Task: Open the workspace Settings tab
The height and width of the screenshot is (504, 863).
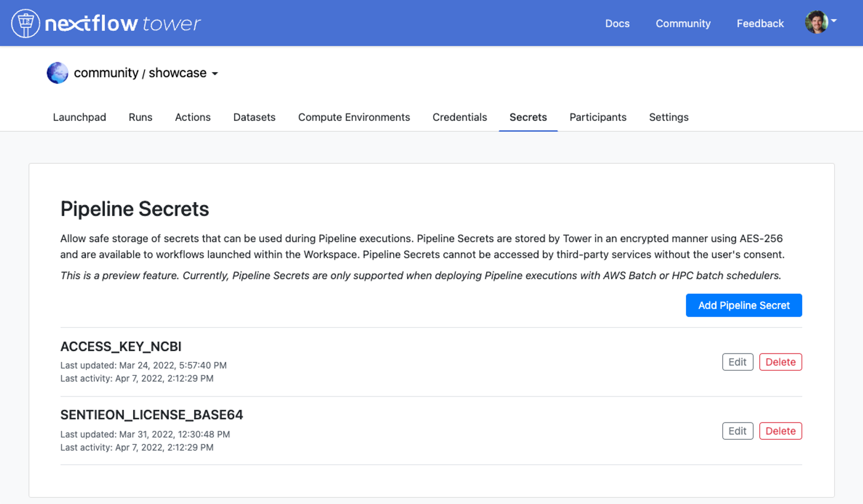Action: [669, 117]
